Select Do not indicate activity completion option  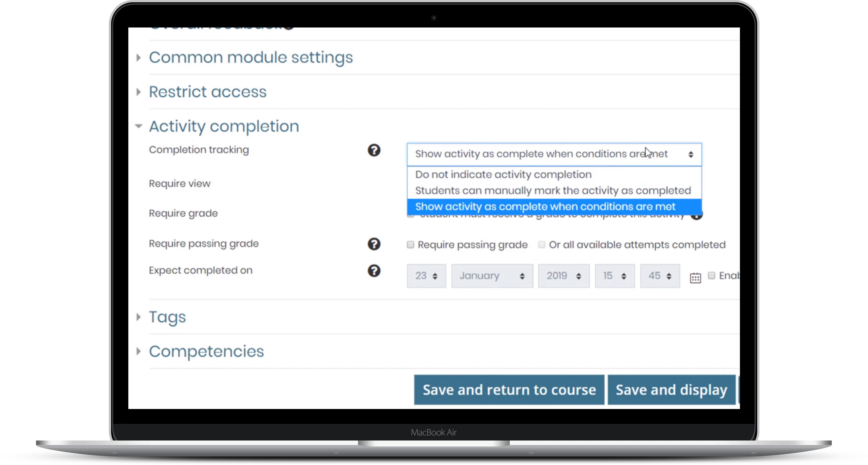pyautogui.click(x=503, y=174)
